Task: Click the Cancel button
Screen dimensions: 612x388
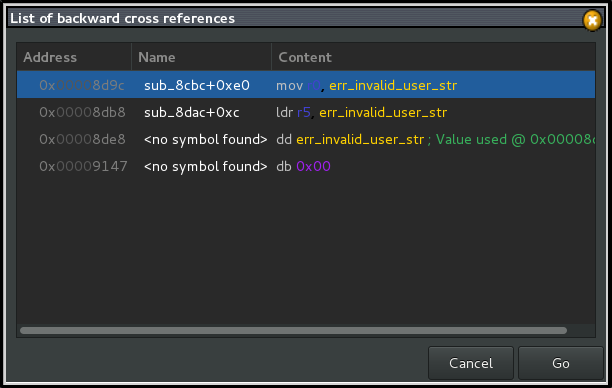Action: point(471,363)
